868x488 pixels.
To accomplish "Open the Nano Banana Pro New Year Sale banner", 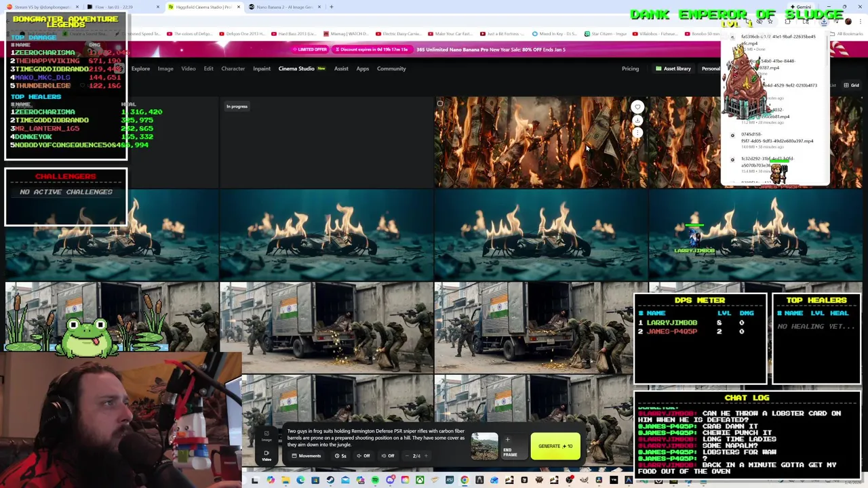I will [491, 49].
